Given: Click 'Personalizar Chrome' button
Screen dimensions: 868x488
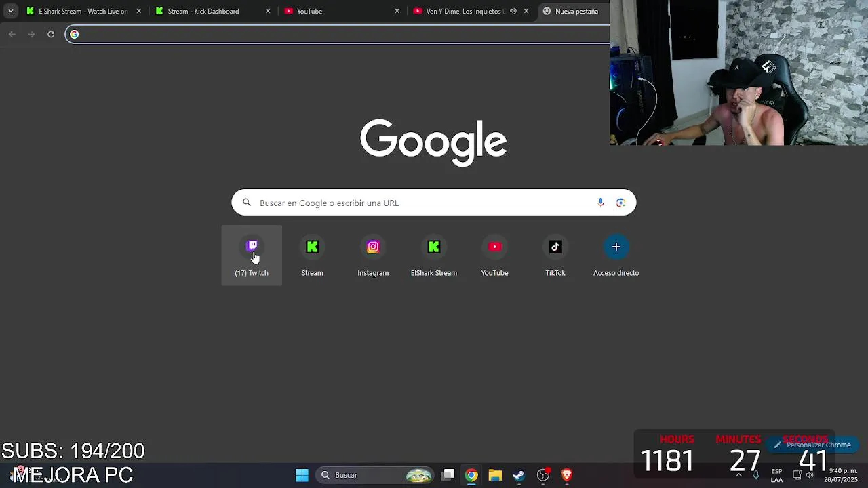Looking at the screenshot, I should [812, 445].
